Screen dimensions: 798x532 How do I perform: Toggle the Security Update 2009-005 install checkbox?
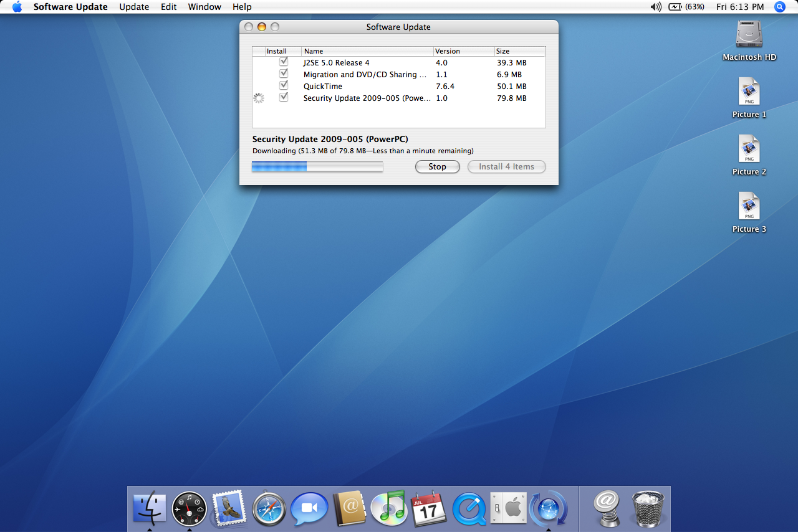tap(284, 97)
